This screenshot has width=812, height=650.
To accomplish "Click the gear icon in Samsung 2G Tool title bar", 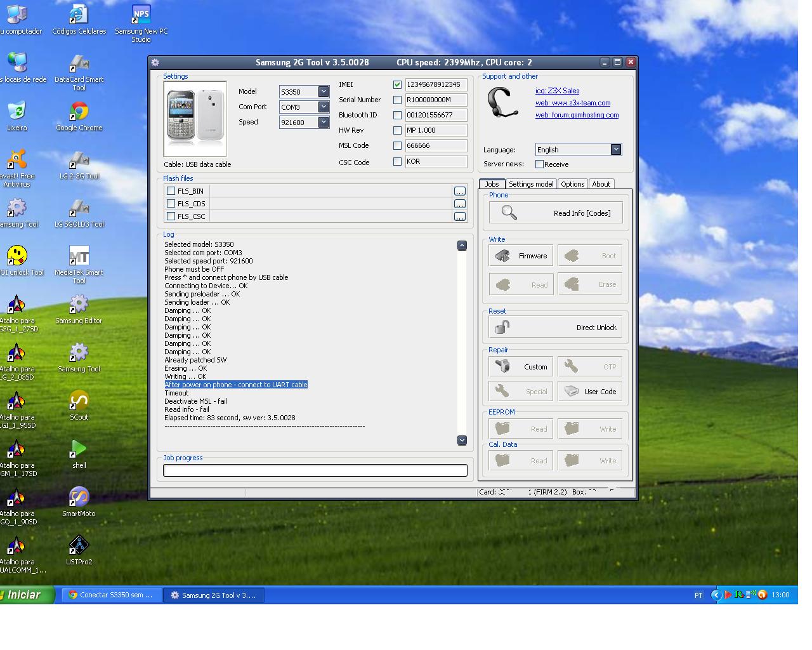I will tap(155, 62).
